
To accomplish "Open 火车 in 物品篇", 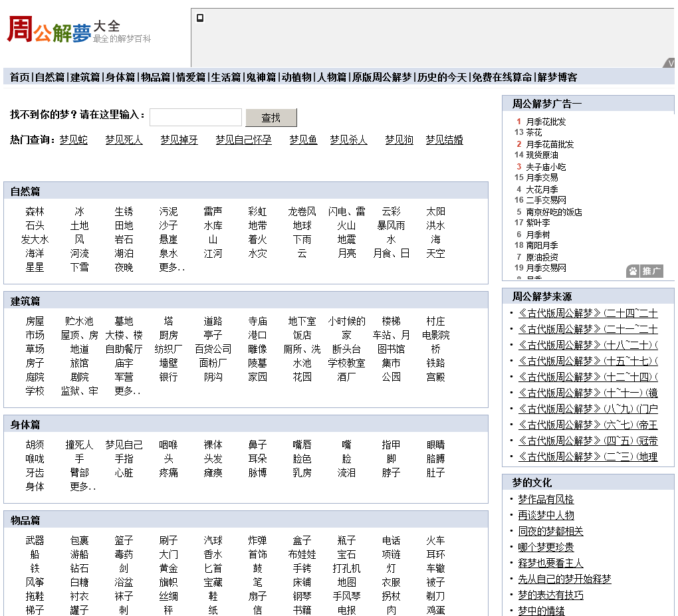I will [436, 541].
